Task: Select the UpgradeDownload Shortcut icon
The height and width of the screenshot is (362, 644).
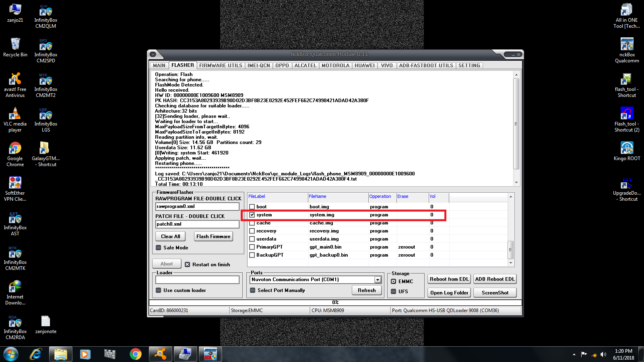Action: click(x=627, y=189)
